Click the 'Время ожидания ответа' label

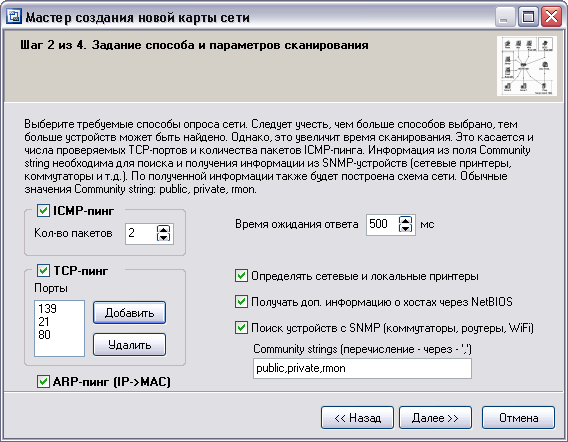[x=297, y=224]
